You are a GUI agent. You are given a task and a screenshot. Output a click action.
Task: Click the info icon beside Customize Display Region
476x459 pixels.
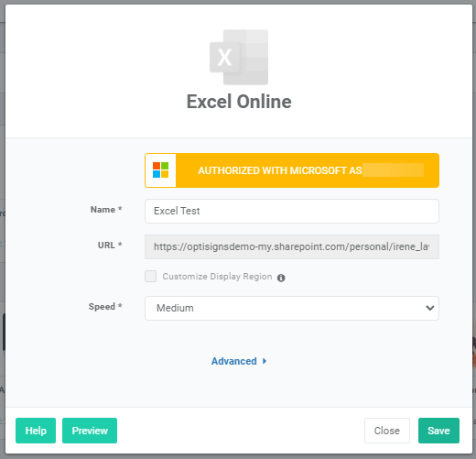(x=281, y=278)
